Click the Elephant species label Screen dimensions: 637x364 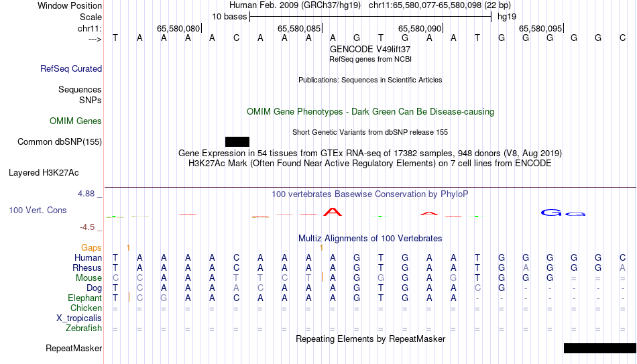tap(85, 298)
